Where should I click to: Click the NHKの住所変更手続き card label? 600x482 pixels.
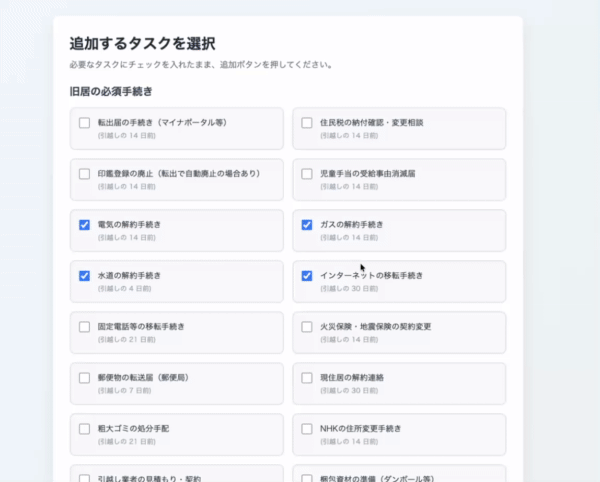[x=360, y=428]
